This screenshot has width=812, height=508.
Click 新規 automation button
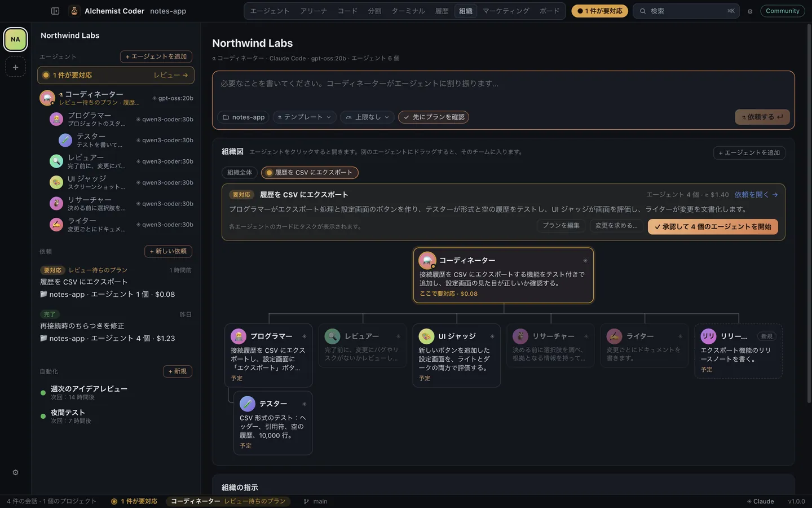tap(178, 371)
